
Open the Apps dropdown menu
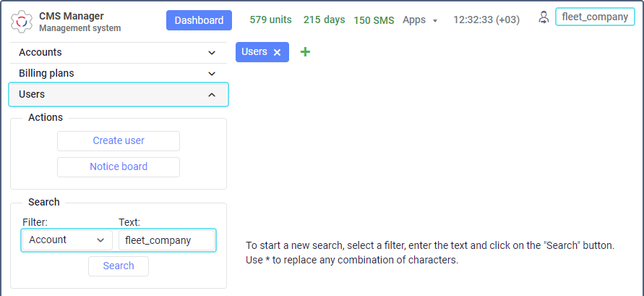click(x=420, y=20)
